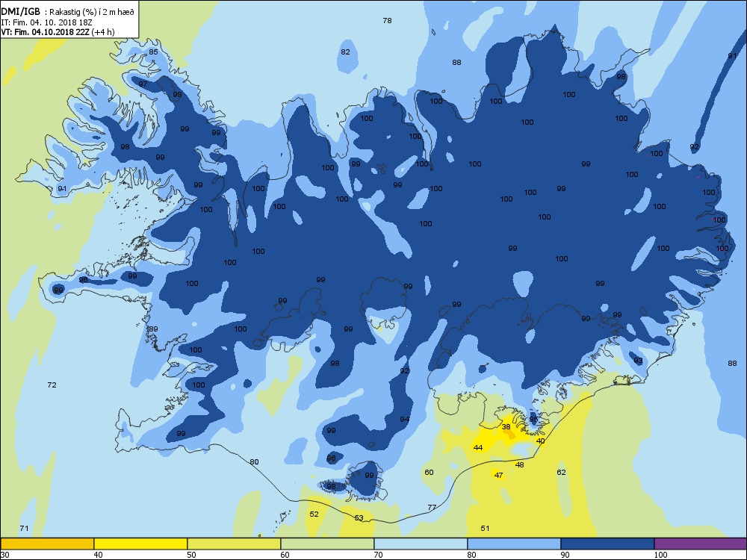Click the 48 humidity value
The width and height of the screenshot is (747, 560).
519,464
